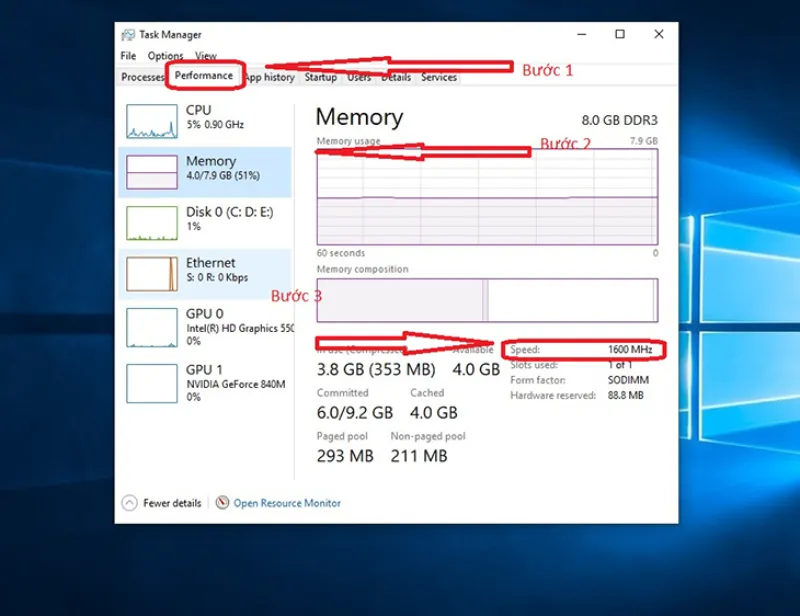Switch to the Performance tab
Screen dimensions: 800x616
204,76
